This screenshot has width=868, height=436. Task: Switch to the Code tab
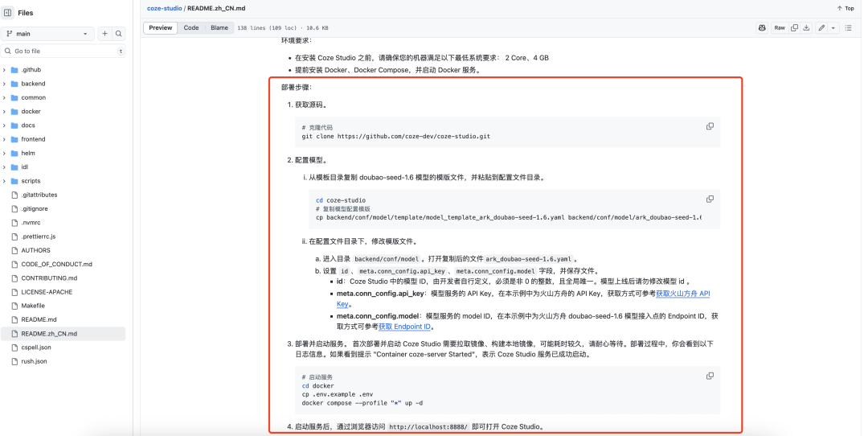point(191,27)
